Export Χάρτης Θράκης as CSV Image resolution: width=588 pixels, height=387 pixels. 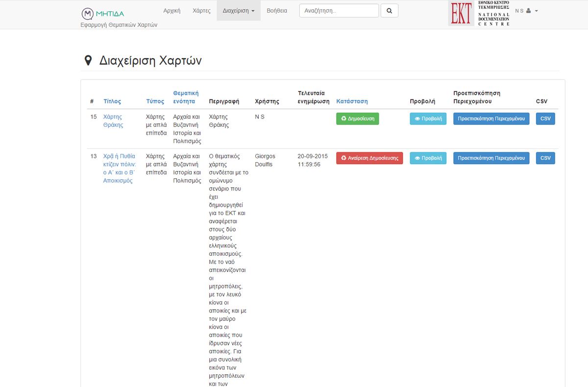click(545, 119)
